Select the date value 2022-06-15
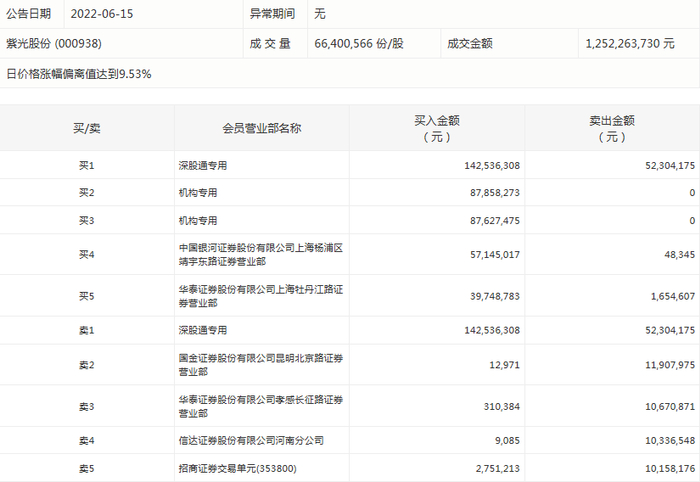 (x=102, y=14)
